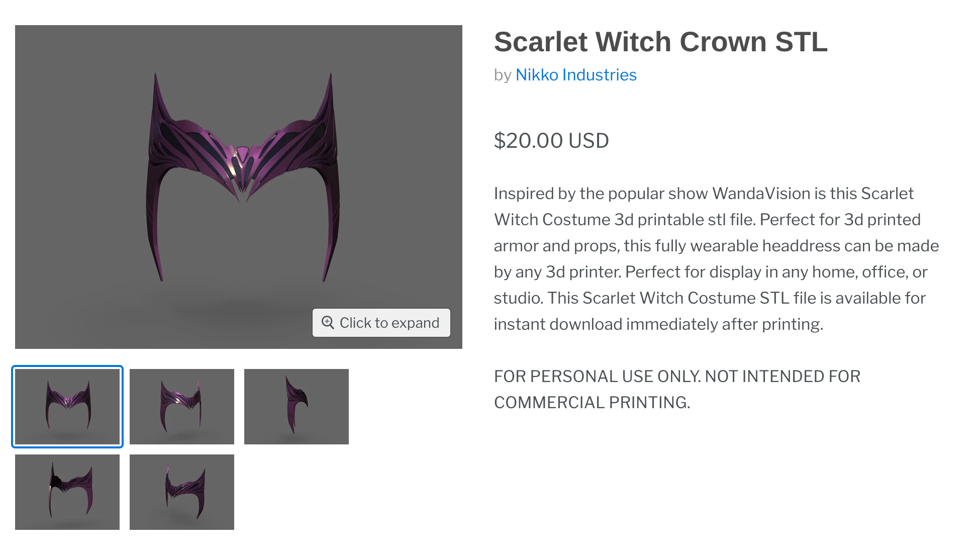
Task: Click the $20.00 USD price text
Action: tap(551, 141)
